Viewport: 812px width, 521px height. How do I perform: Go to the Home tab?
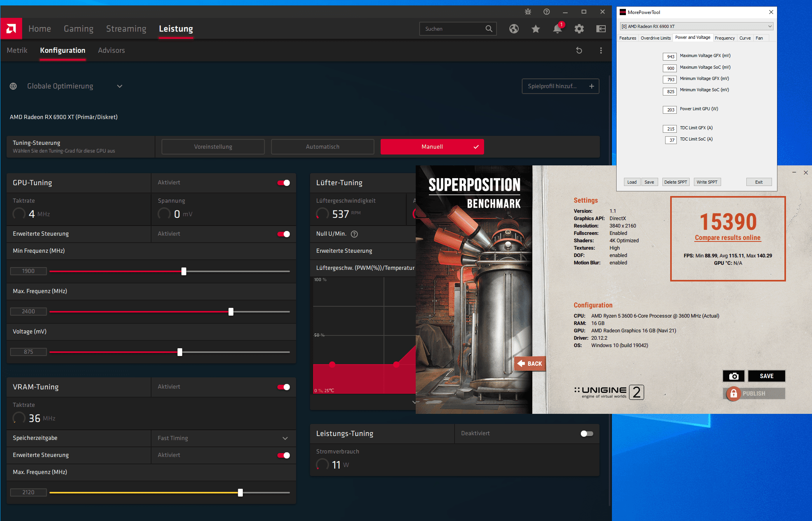[x=40, y=29]
